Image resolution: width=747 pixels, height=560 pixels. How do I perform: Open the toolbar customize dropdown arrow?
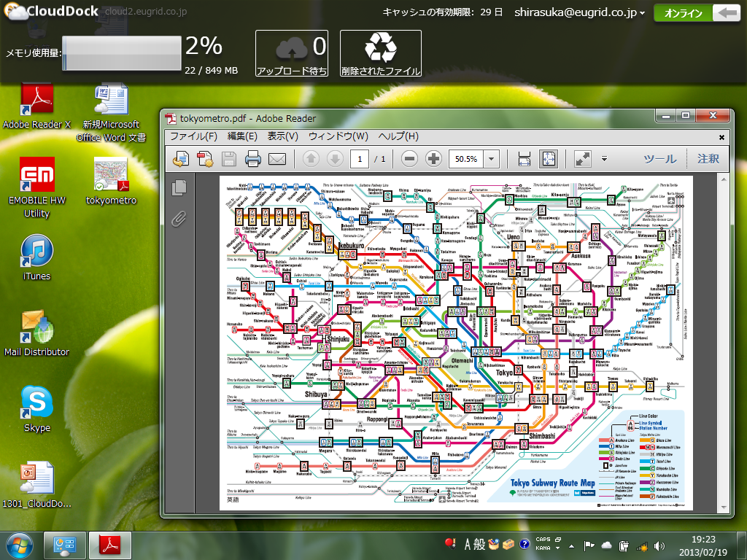coord(604,158)
